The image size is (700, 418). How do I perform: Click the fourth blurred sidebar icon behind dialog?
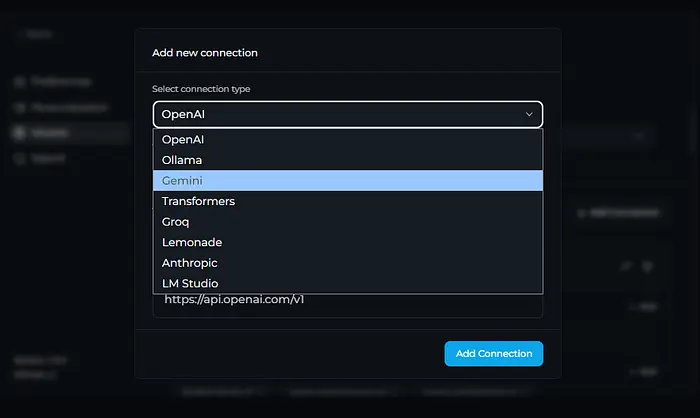20,158
